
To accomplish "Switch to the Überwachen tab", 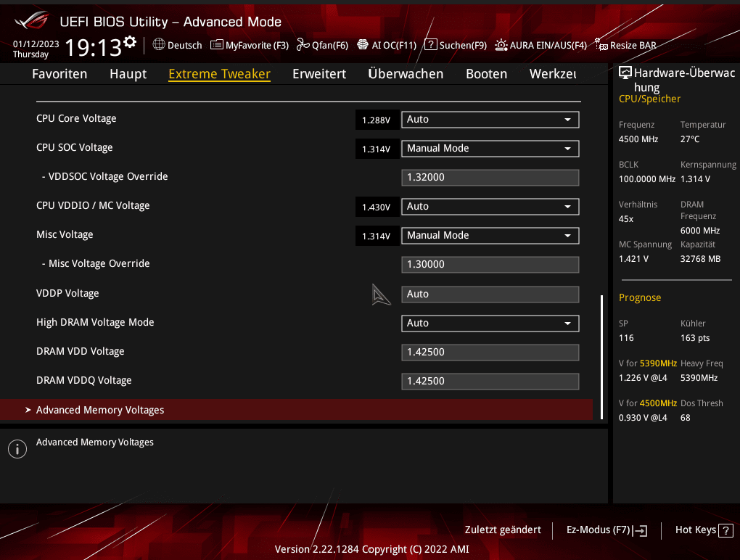I will [x=406, y=74].
